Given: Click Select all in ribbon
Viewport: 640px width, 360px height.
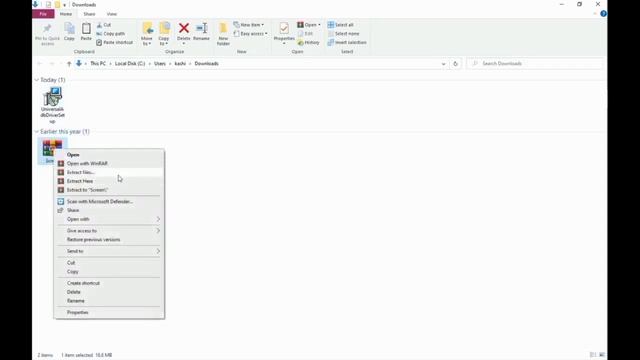Looking at the screenshot, I should [340, 25].
